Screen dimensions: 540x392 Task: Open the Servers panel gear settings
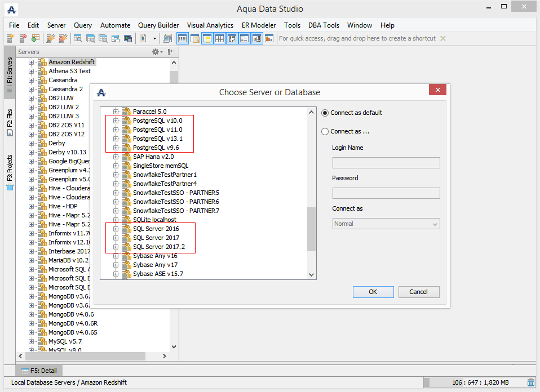point(156,52)
